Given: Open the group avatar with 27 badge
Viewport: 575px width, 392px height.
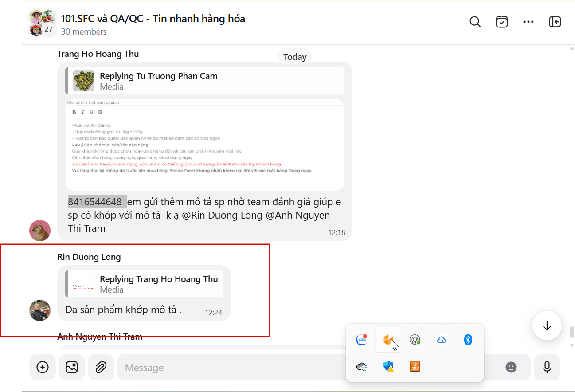Looking at the screenshot, I should coord(43,23).
